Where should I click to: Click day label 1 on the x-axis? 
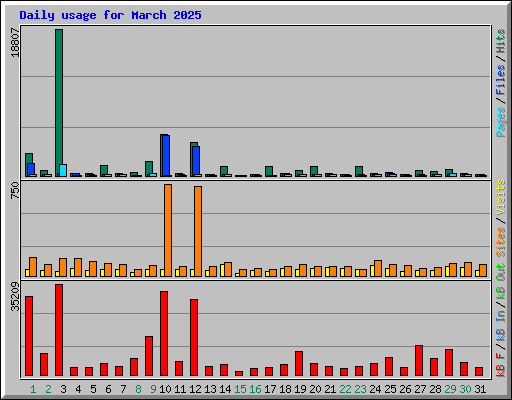point(33,389)
